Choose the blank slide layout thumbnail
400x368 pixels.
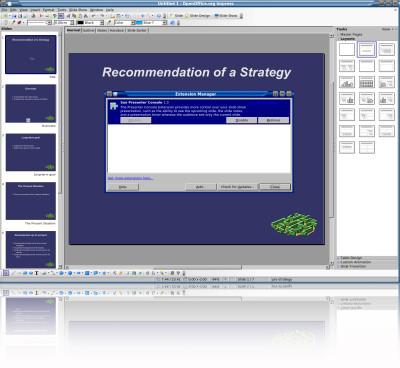coord(347,50)
